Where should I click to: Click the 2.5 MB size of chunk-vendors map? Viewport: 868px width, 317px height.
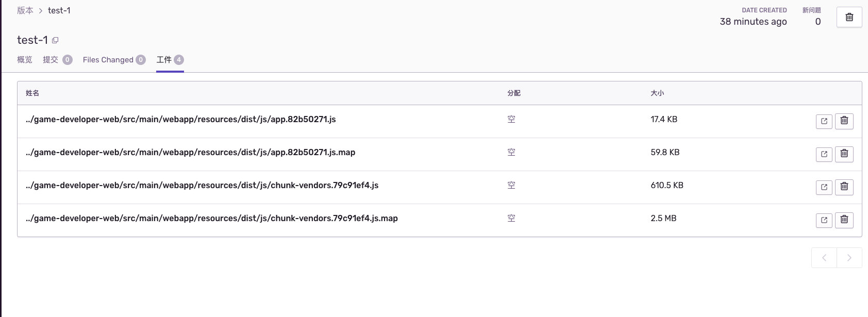(663, 219)
